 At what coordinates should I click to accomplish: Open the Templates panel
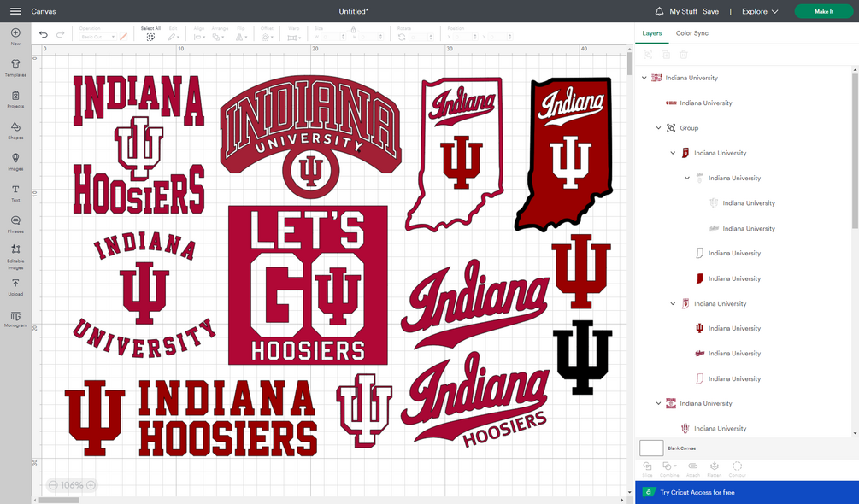point(15,67)
